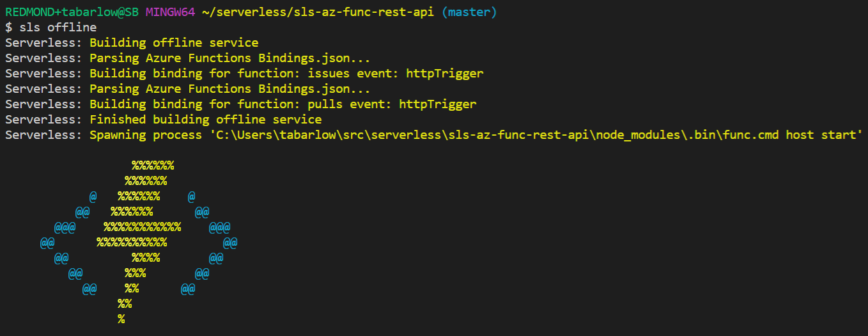Click 'Finished building offline service' message
Screen dimensions: 868x336
click(205, 120)
